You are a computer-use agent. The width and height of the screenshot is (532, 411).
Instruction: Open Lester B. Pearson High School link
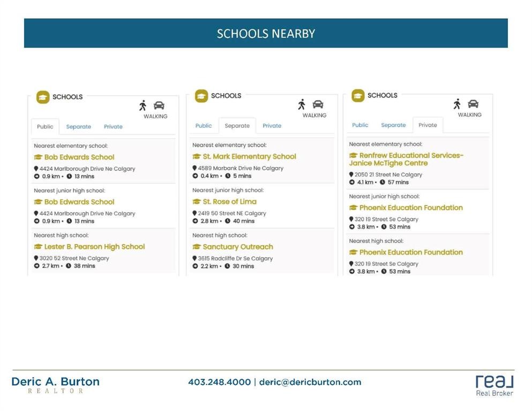point(94,247)
